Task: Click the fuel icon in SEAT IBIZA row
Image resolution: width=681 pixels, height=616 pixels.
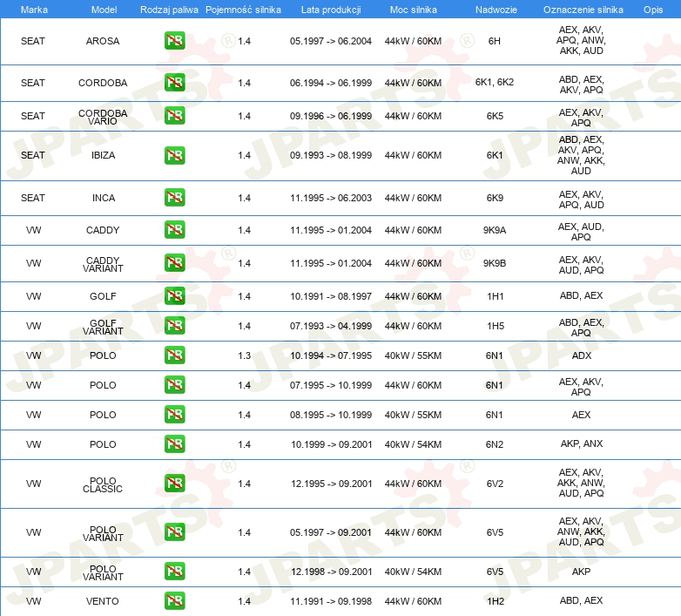Action: click(174, 155)
